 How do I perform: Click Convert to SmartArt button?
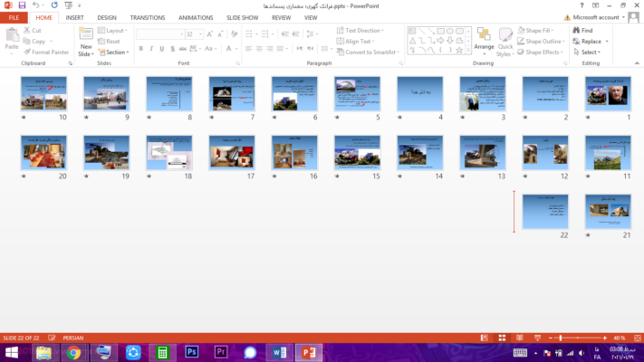(x=370, y=52)
